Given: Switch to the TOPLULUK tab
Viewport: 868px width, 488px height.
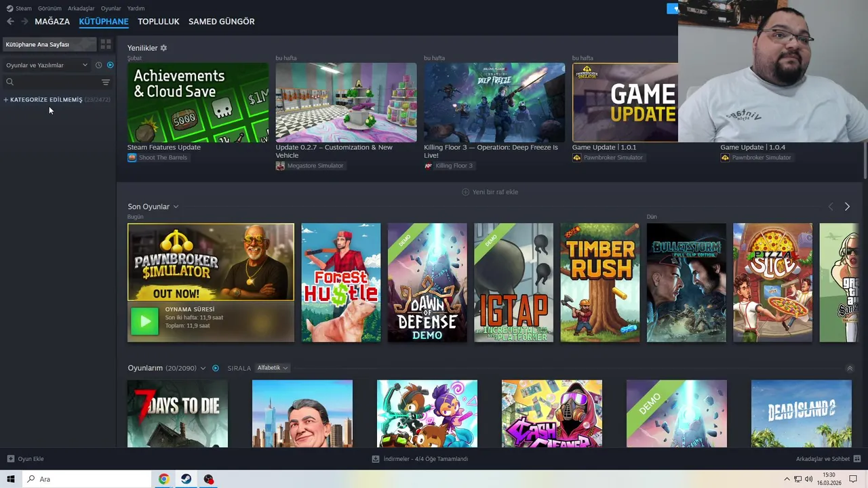Looking at the screenshot, I should pyautogui.click(x=159, y=22).
